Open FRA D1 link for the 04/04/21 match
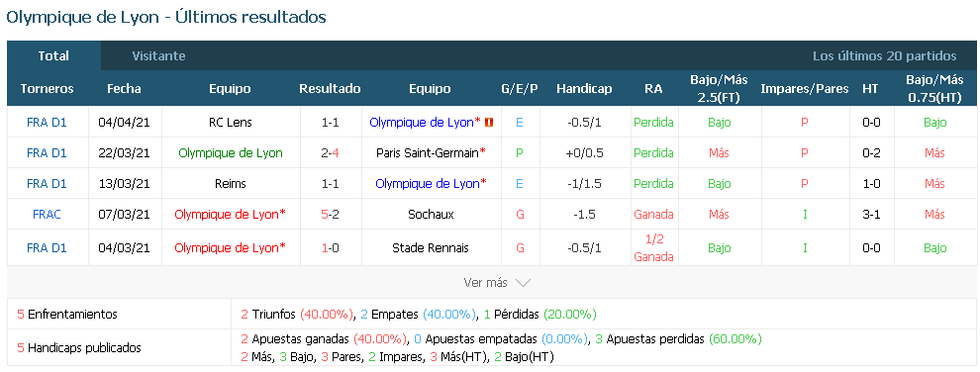The image size is (980, 372). click(x=47, y=123)
